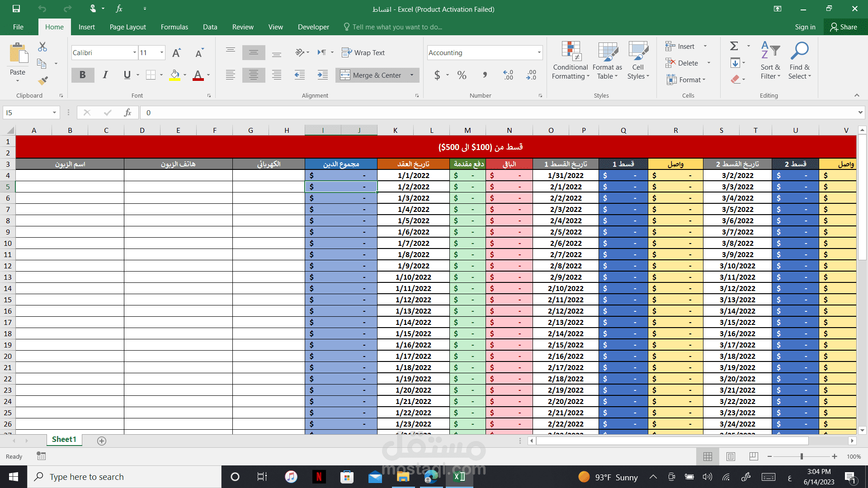868x488 pixels.
Task: Expand the Name Box dropdown arrow
Action: click(54, 113)
